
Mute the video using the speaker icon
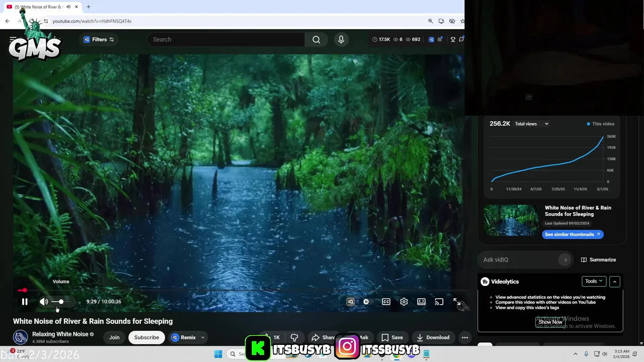coord(44,302)
